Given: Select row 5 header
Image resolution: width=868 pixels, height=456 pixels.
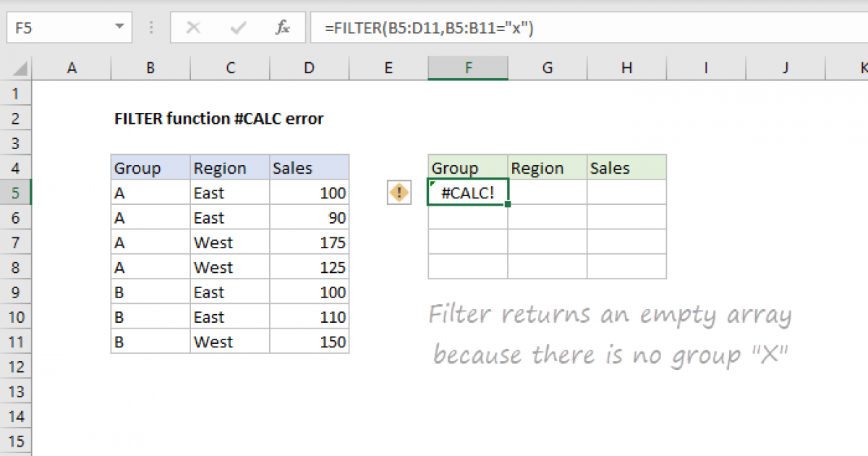Looking at the screenshot, I should click(x=17, y=193).
